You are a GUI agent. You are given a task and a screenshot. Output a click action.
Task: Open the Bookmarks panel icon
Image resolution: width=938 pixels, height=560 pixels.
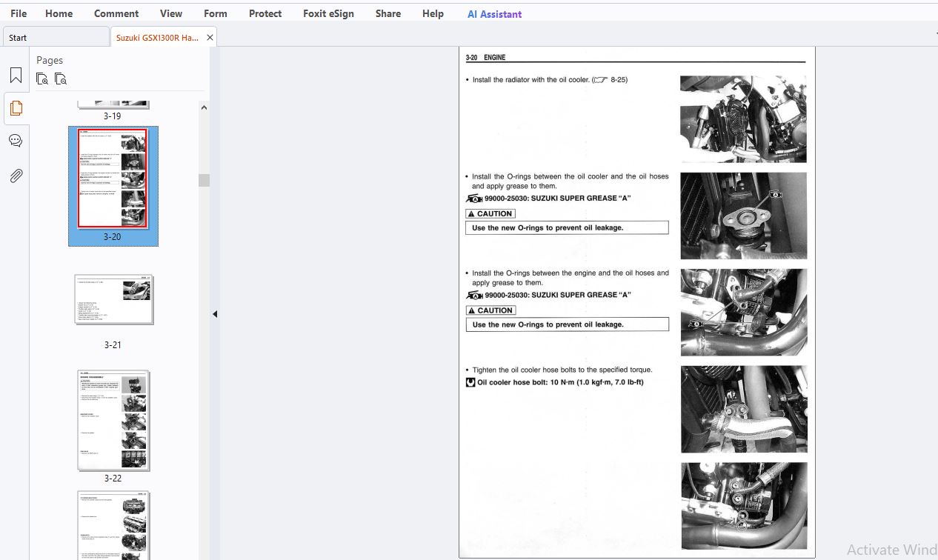(16, 76)
